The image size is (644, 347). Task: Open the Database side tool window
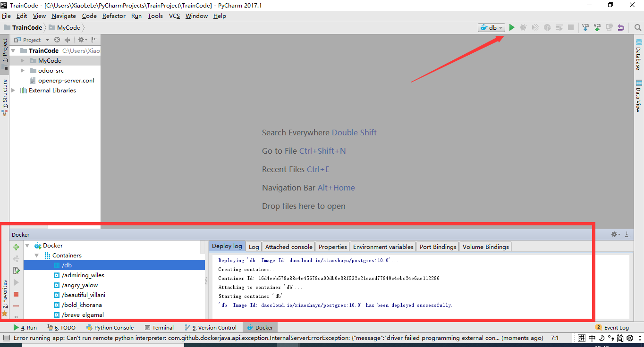point(638,55)
